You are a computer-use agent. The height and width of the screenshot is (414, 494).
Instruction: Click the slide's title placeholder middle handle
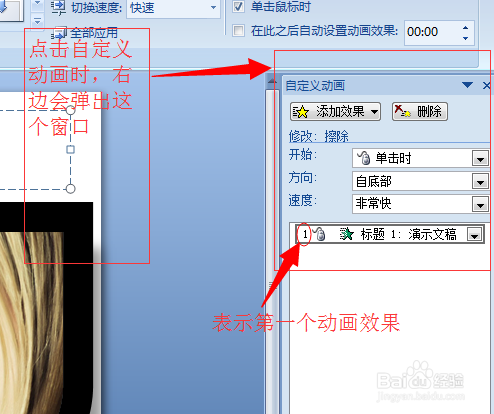70,150
